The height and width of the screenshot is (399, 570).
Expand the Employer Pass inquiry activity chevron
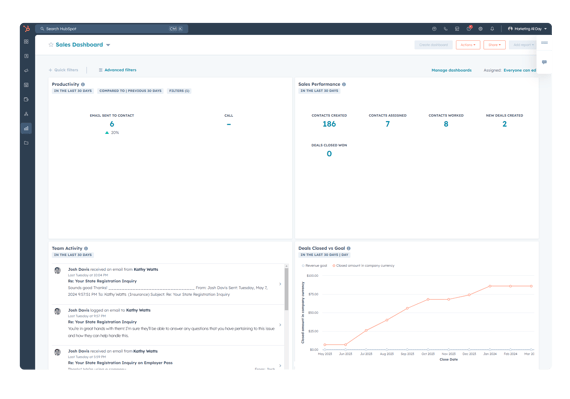click(x=280, y=366)
